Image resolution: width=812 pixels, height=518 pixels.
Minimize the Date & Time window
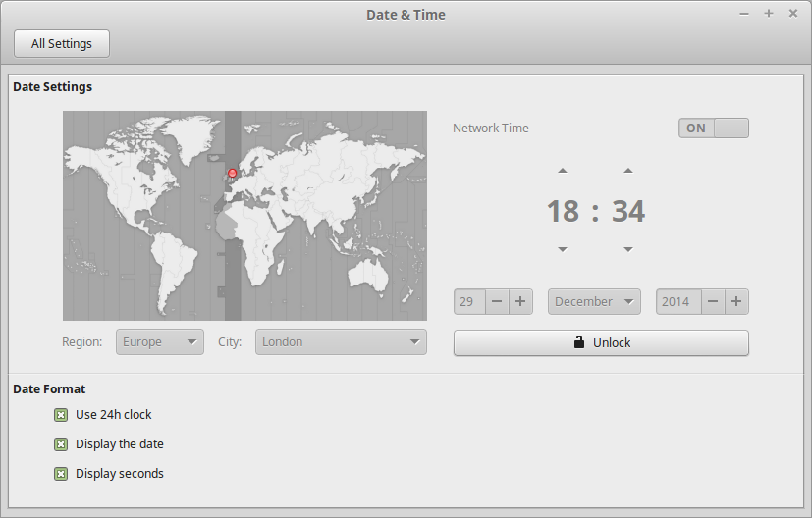tap(744, 14)
